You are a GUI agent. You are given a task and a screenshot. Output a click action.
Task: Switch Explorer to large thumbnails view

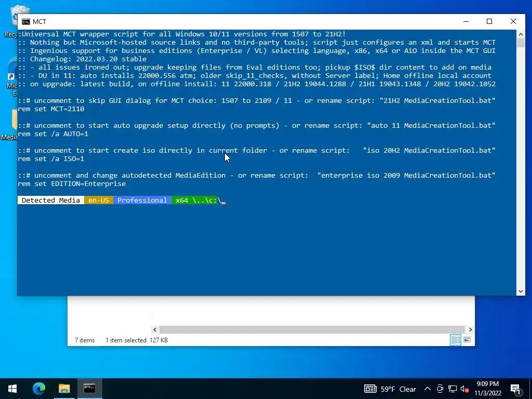[467, 340]
